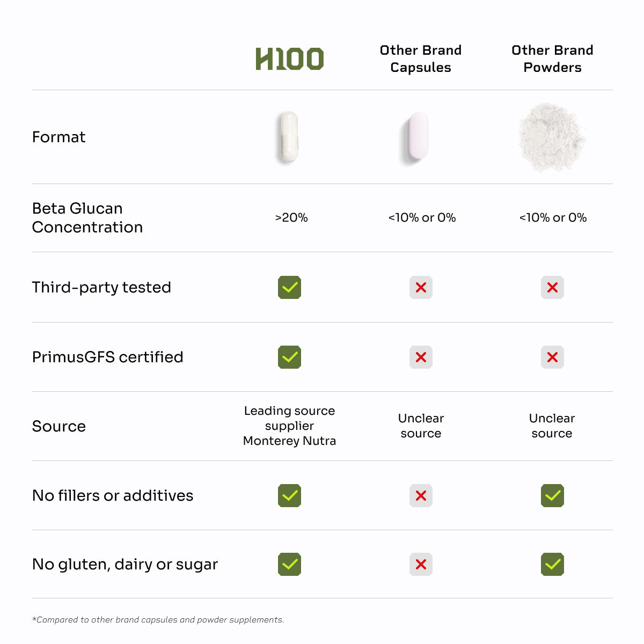This screenshot has width=644, height=644.
Task: Click the other brand capsule image
Action: coord(418,136)
